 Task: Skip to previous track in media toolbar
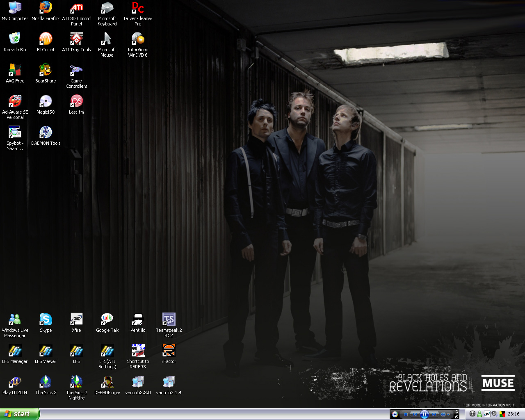click(x=415, y=414)
